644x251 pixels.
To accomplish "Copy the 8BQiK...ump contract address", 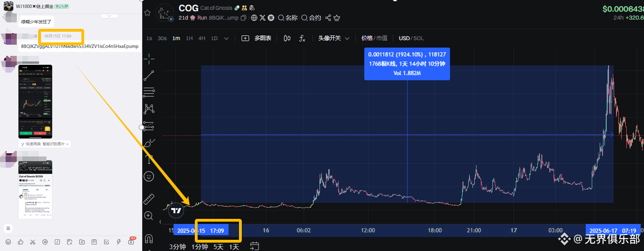I will click(x=244, y=18).
